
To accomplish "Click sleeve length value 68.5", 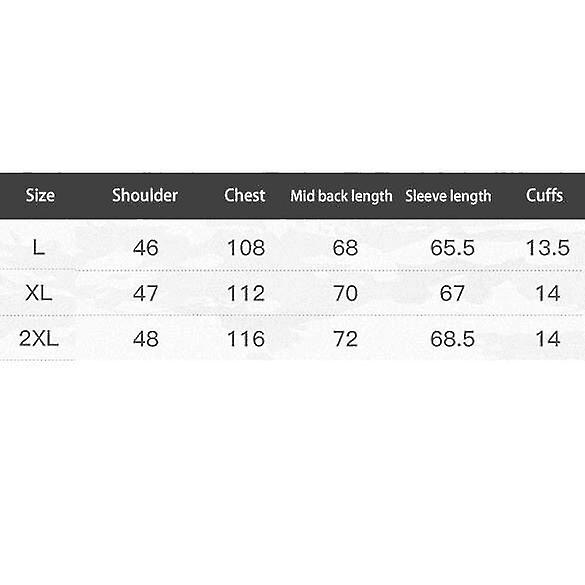I will pyautogui.click(x=452, y=339).
